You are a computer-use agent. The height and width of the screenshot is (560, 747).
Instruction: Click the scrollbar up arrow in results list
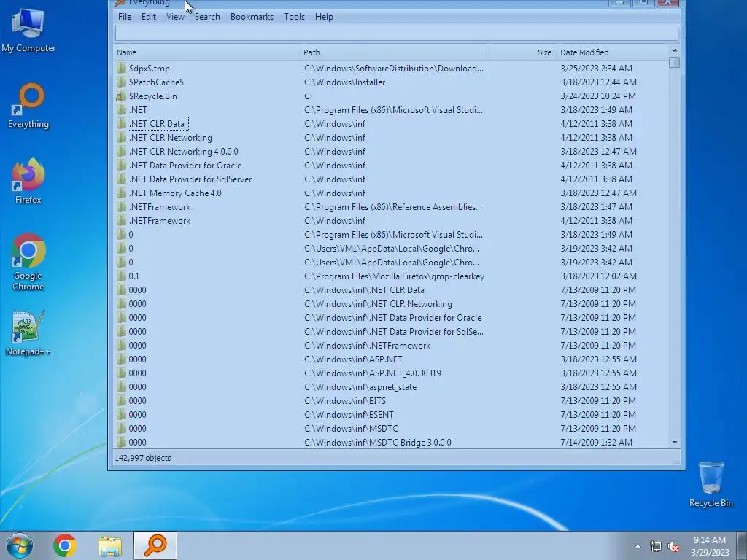tap(674, 50)
